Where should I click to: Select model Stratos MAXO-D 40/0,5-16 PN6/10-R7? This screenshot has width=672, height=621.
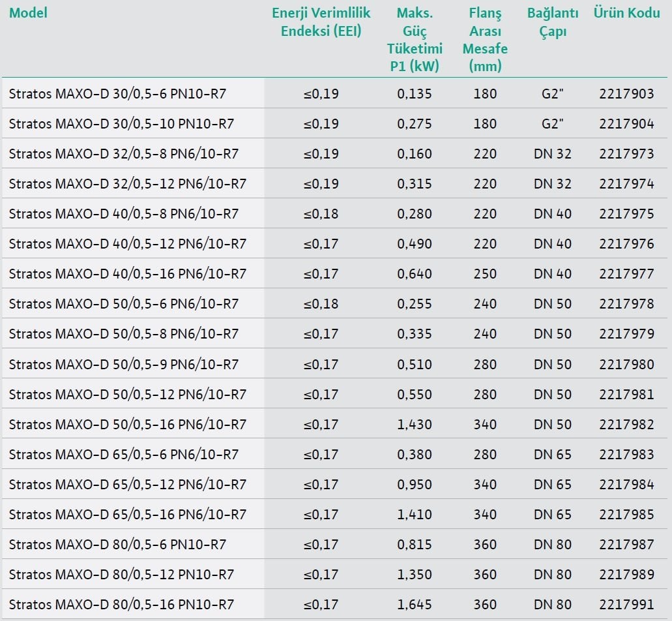click(x=128, y=273)
